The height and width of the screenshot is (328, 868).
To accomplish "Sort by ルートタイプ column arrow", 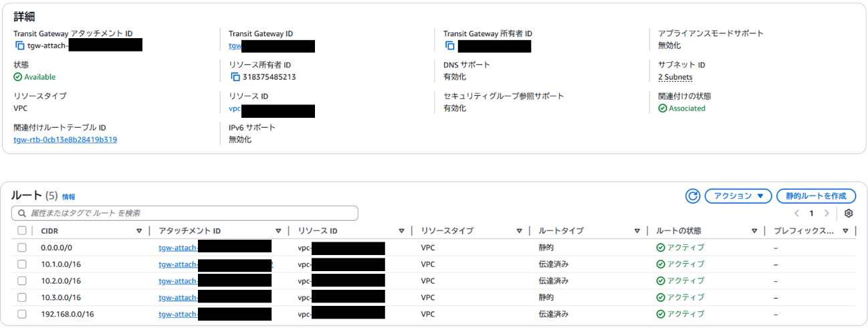I will point(637,231).
